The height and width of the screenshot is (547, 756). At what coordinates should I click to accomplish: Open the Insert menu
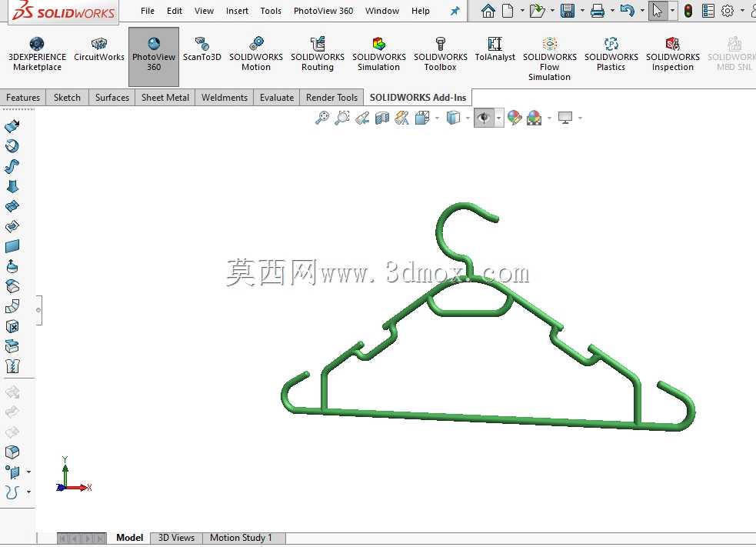pyautogui.click(x=237, y=11)
